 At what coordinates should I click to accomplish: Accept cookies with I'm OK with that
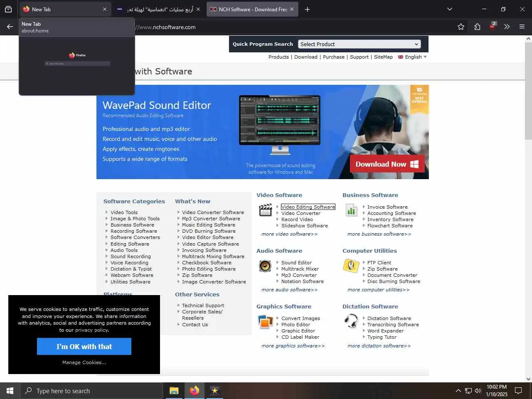84,346
